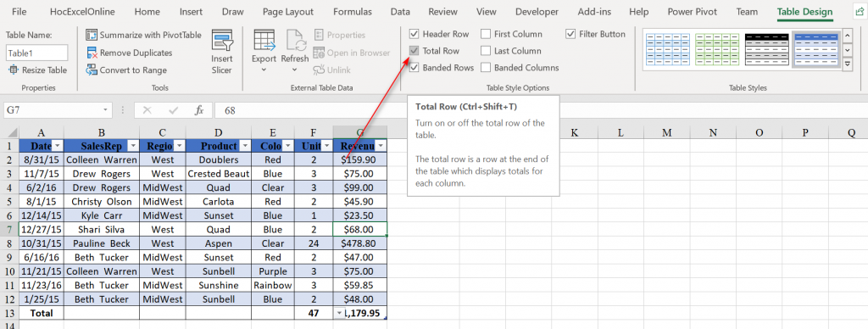
Task: Click Summarize with PivotTable
Action: click(144, 35)
